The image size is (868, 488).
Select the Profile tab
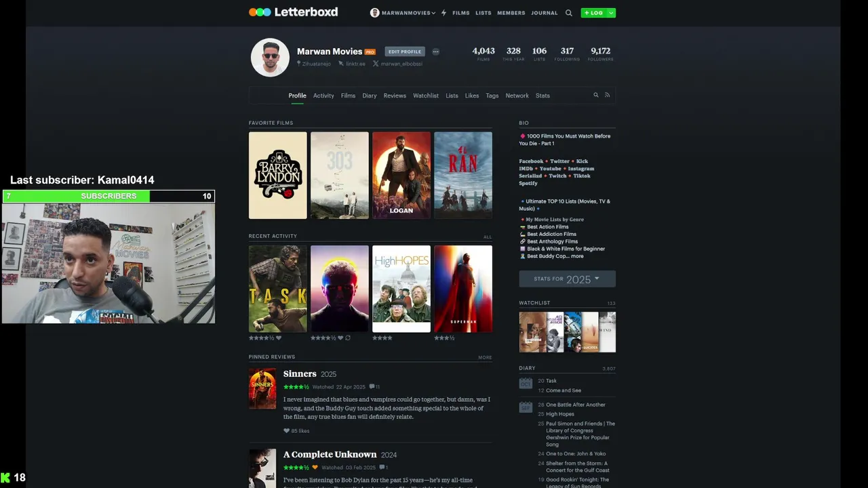(x=297, y=96)
